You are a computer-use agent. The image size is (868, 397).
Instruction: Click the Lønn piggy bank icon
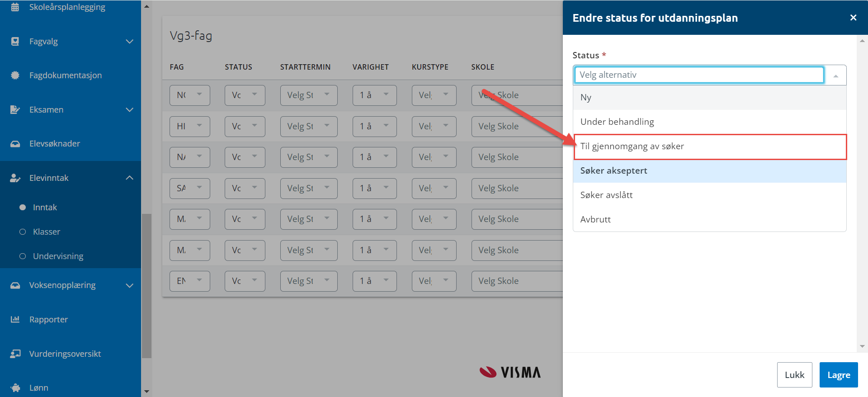coord(15,388)
